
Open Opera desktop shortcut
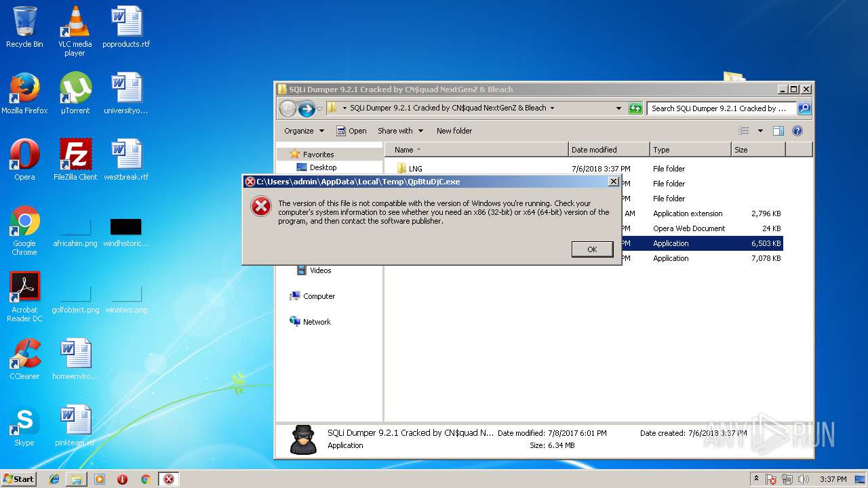pyautogui.click(x=24, y=160)
